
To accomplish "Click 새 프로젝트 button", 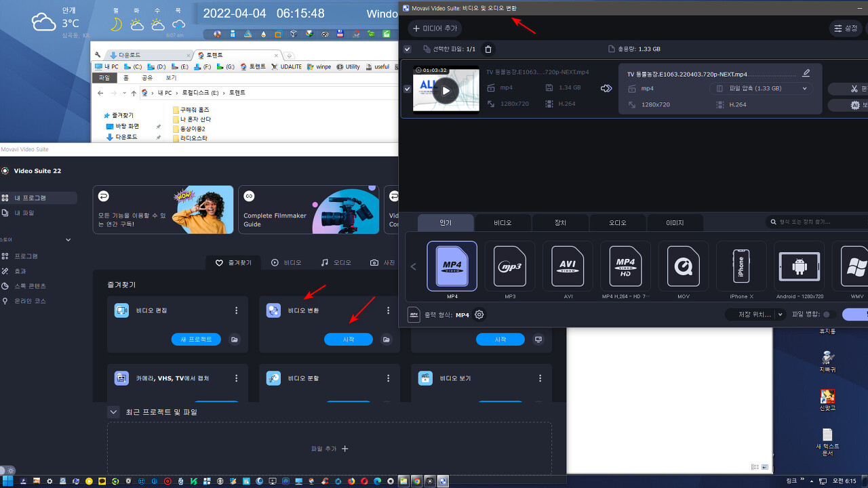I will (x=197, y=340).
